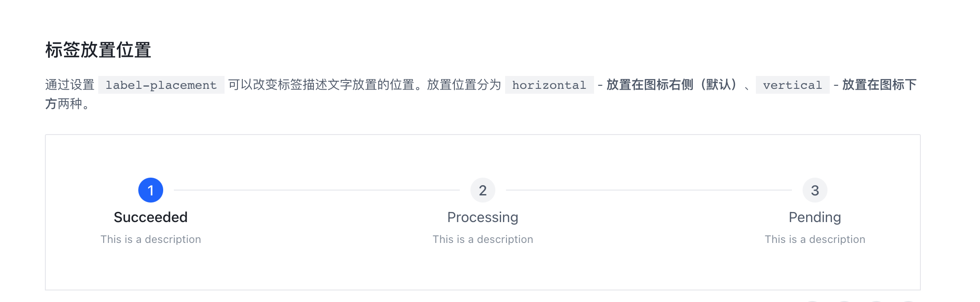
Task: Click the description under the Succeeded step
Action: pyautogui.click(x=151, y=239)
